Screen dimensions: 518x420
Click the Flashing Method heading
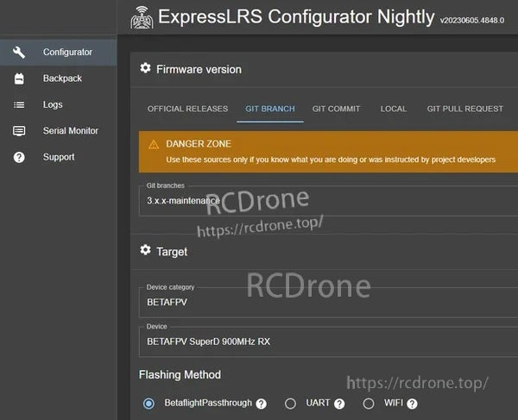click(180, 375)
